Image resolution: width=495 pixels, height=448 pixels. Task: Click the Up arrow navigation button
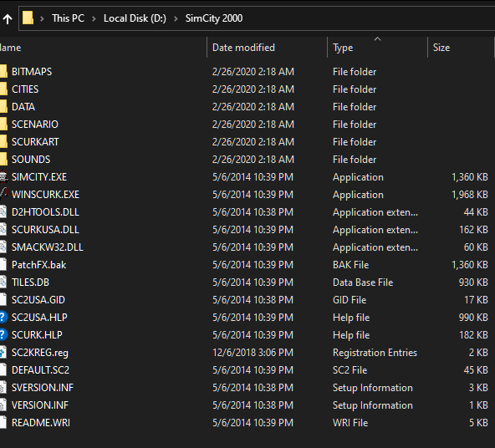(8, 19)
